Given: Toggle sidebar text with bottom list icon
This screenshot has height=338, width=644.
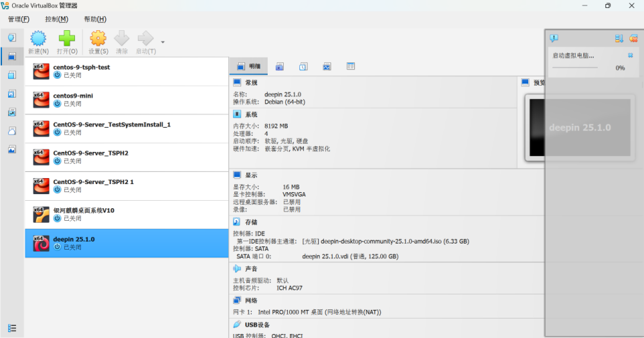Looking at the screenshot, I should tap(12, 328).
